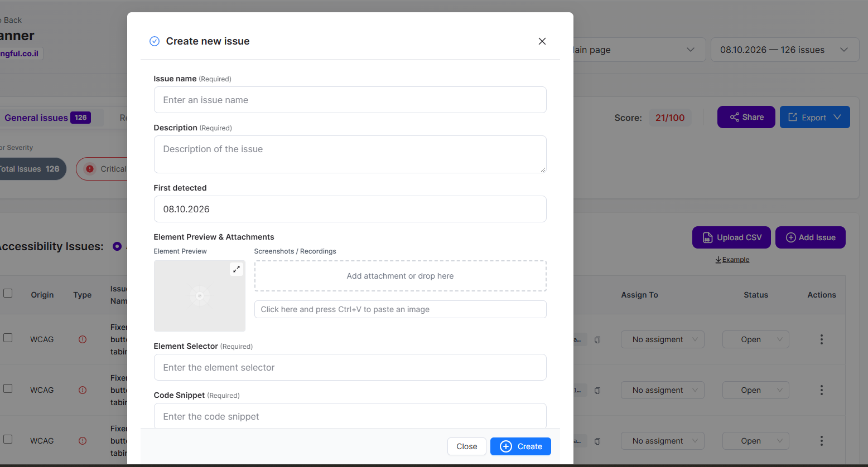This screenshot has height=467, width=868.
Task: Click the Add Issue button
Action: click(x=811, y=237)
